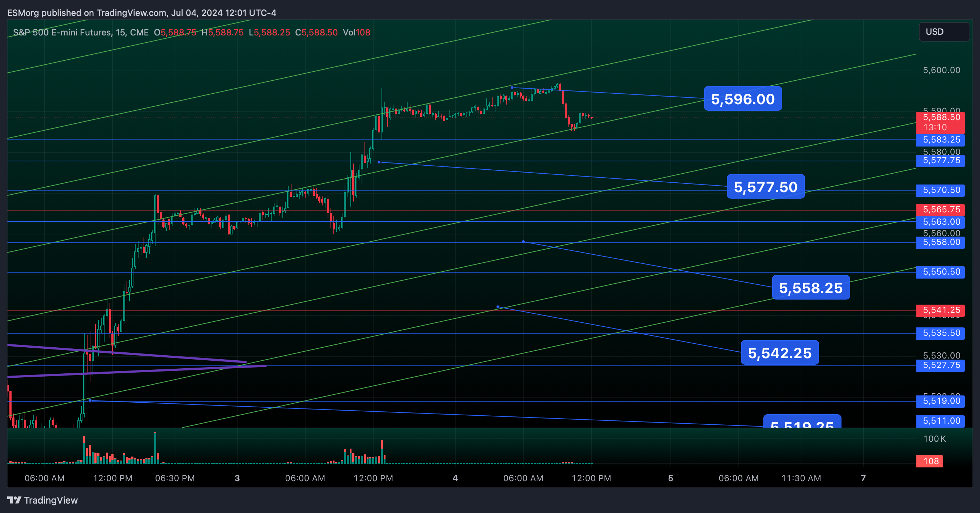Click the current price tag 5,588.50

941,122
